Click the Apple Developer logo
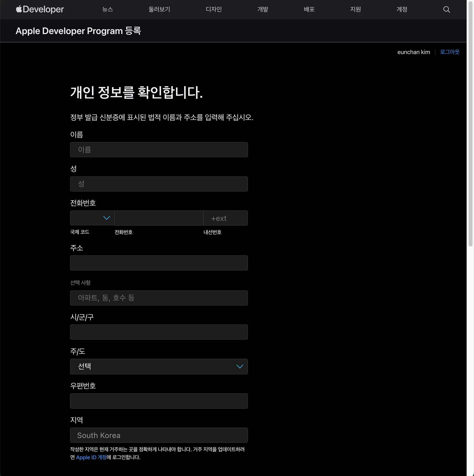Screen dimensions: 474x476 pyautogui.click(x=40, y=9)
